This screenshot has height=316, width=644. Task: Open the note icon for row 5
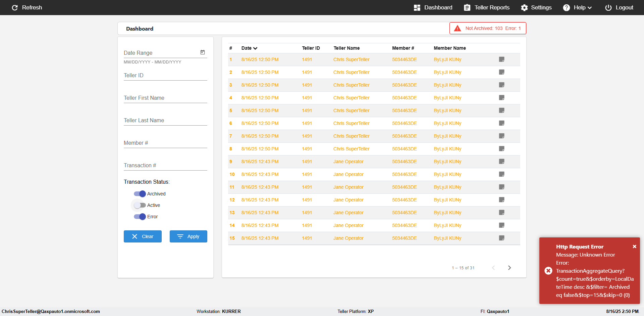[502, 110]
